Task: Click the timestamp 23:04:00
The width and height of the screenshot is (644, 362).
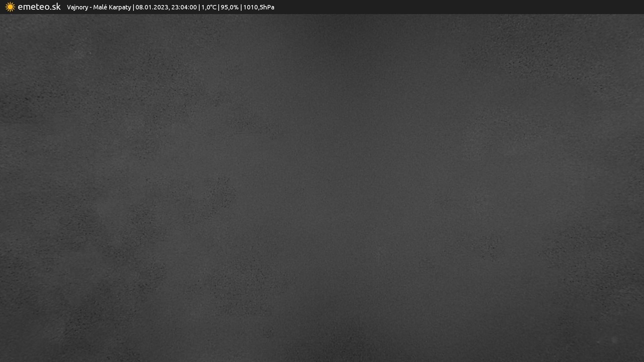Action: [x=184, y=7]
